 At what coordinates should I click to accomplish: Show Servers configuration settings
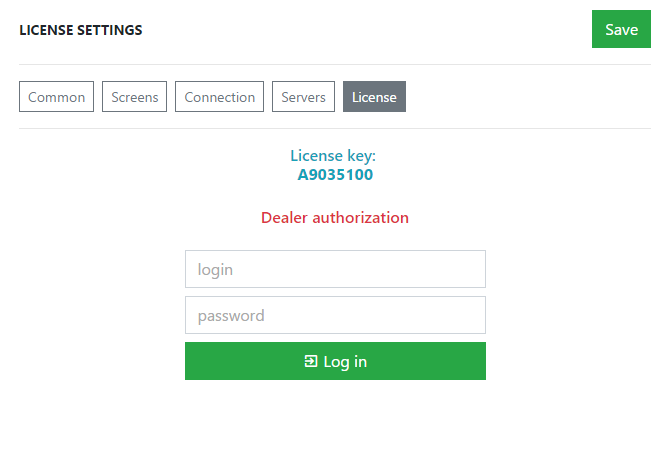point(303,97)
